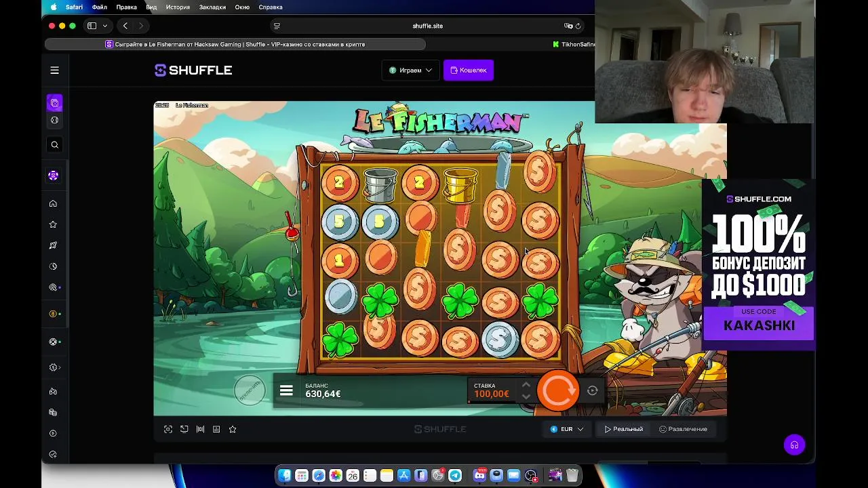Image resolution: width=868 pixels, height=488 pixels.
Task: Open Discord from the Dock
Action: click(x=479, y=476)
